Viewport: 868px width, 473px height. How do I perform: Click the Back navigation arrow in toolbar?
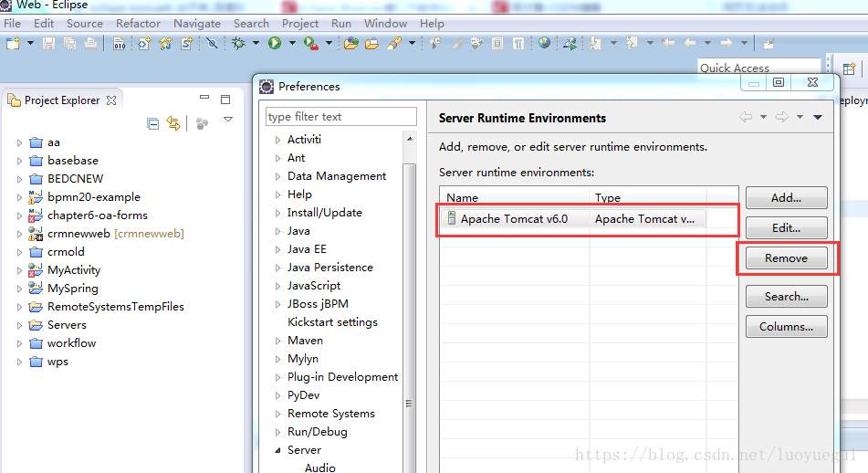pos(690,43)
